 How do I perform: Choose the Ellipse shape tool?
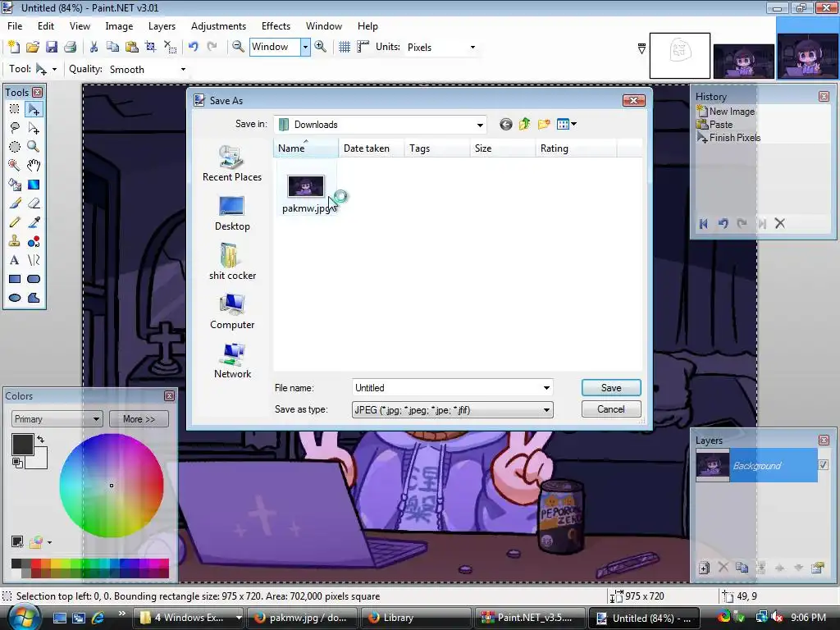tap(15, 298)
